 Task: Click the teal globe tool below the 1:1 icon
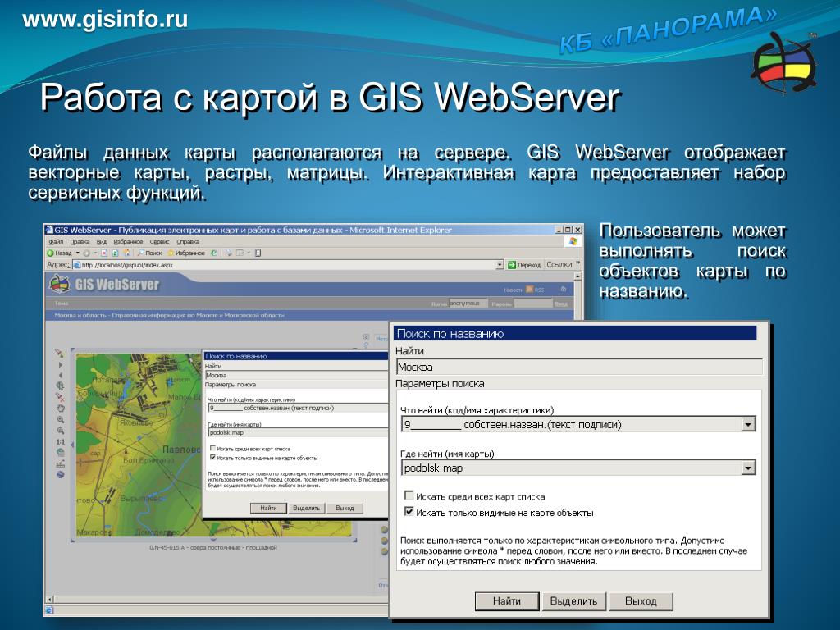click(61, 453)
